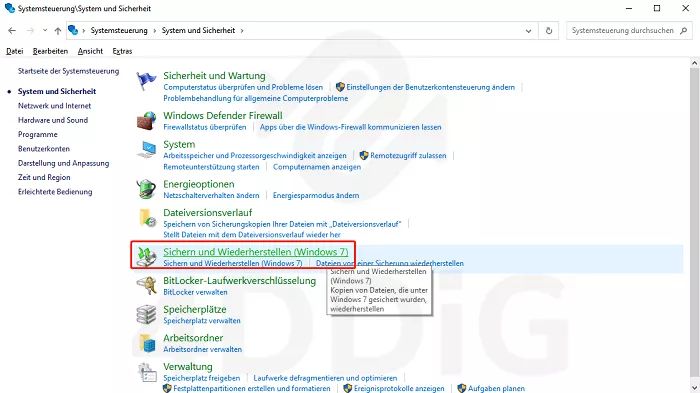The height and width of the screenshot is (393, 700).
Task: Open Dateiversionsverlauf heading
Action: 208,213
